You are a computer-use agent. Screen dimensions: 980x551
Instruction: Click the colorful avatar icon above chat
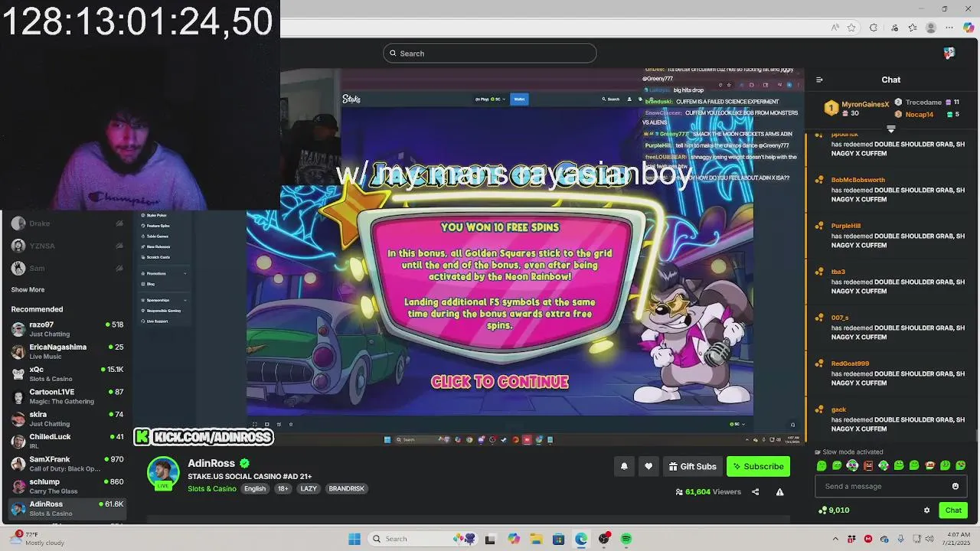tap(949, 53)
